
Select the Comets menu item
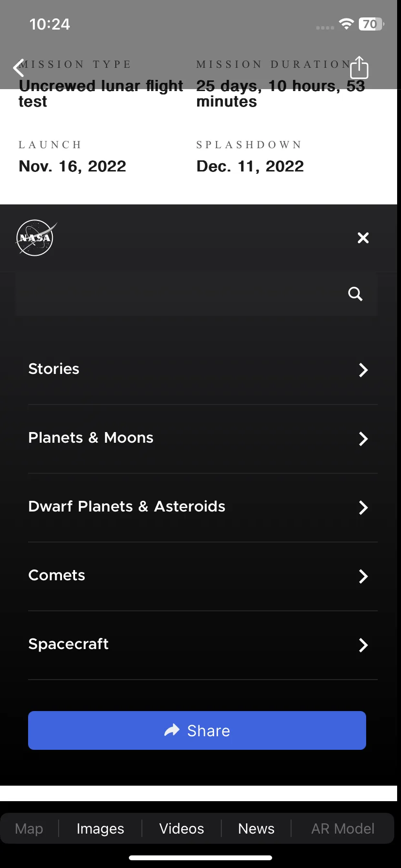coord(203,576)
